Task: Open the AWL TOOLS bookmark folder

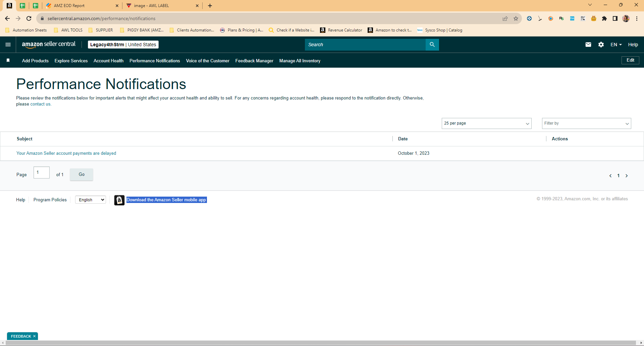Action: (68, 30)
